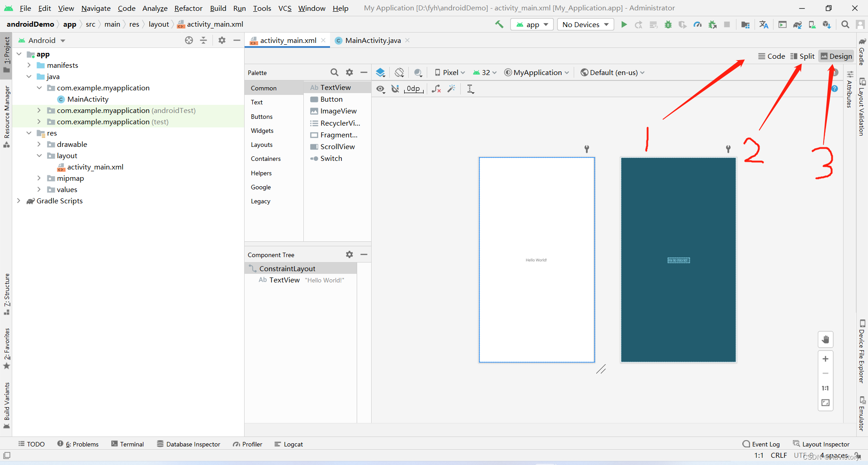868x465 pixels.
Task: Click the Make Project hammer icon
Action: tap(499, 24)
